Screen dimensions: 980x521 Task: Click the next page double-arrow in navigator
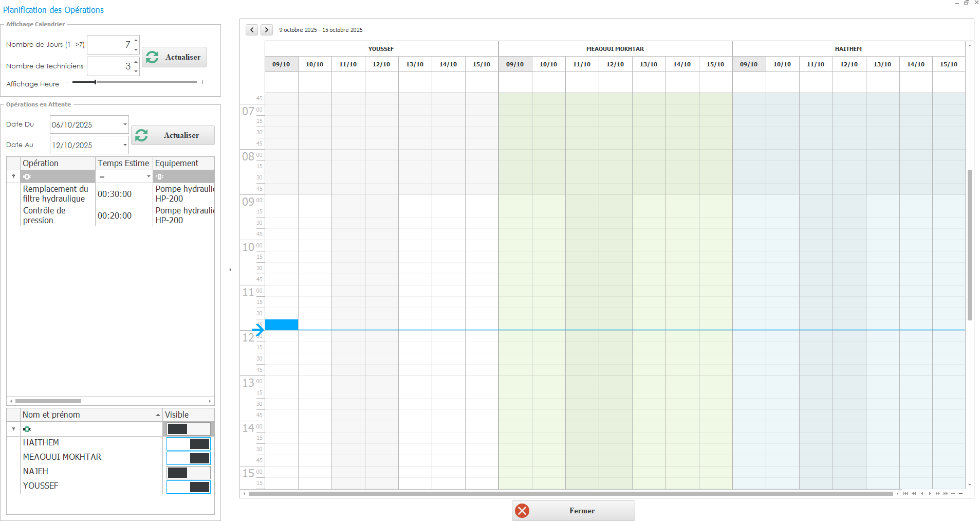click(x=938, y=494)
